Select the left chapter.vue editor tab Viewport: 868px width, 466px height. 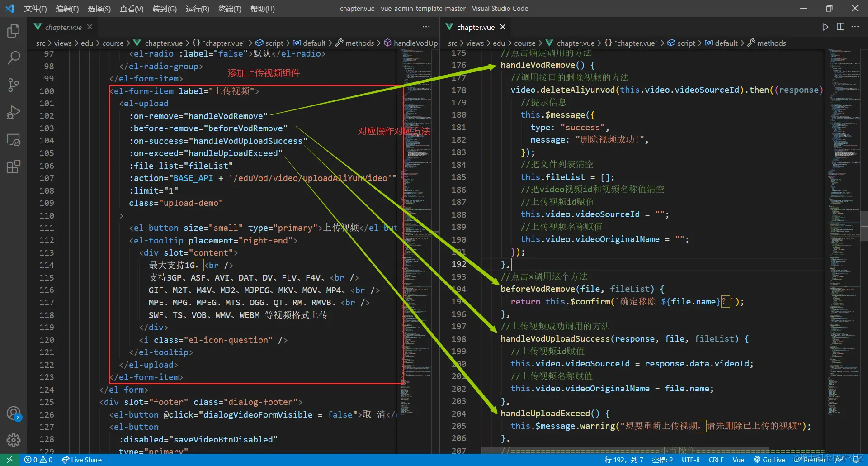pyautogui.click(x=63, y=27)
